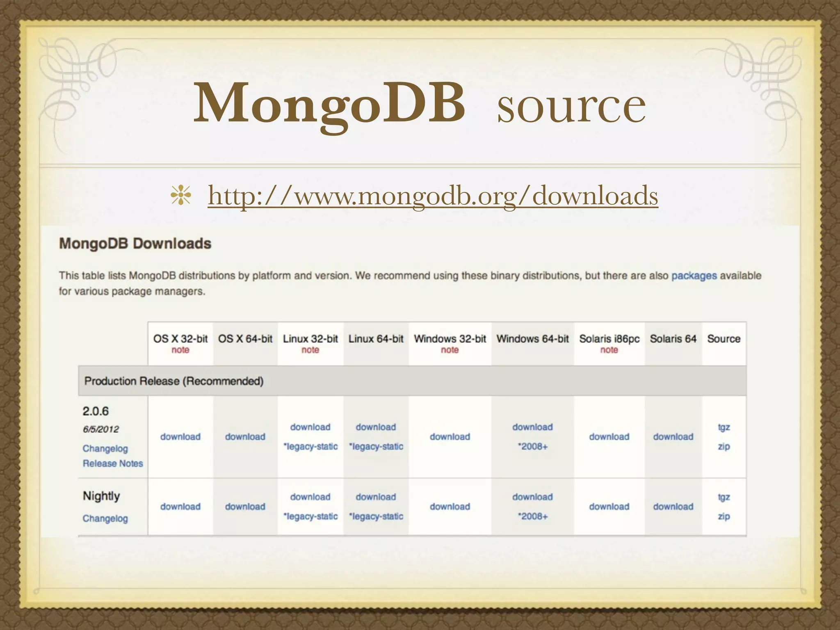Get 2.0.6 Windows 64-bit 2008+ build
Image resolution: width=840 pixels, height=630 pixels.
coord(533,446)
